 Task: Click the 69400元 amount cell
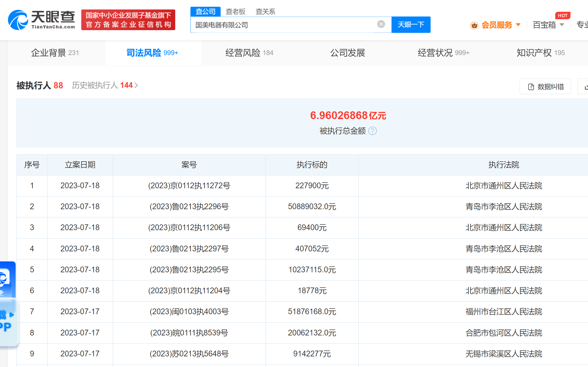pyautogui.click(x=312, y=228)
